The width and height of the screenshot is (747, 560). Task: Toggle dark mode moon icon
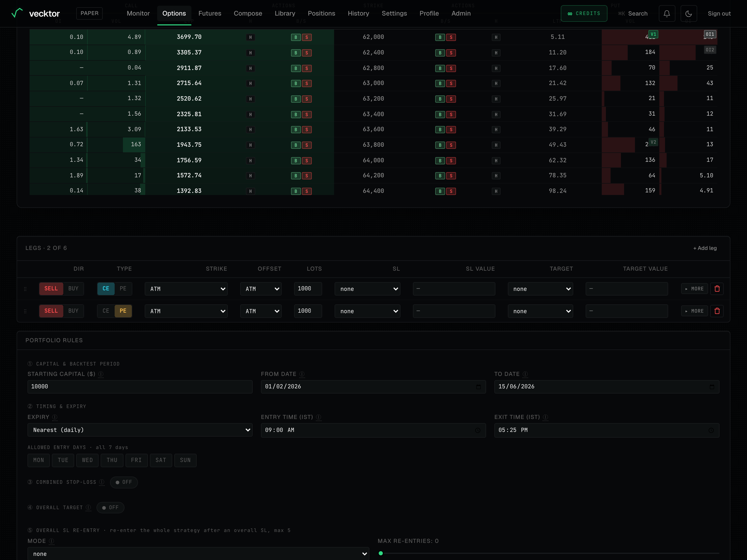click(x=689, y=13)
